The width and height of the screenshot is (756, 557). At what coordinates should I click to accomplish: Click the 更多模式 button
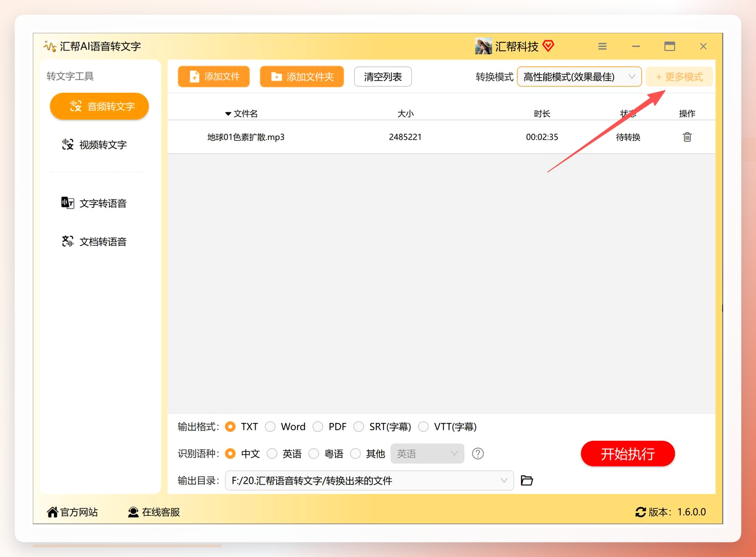679,77
